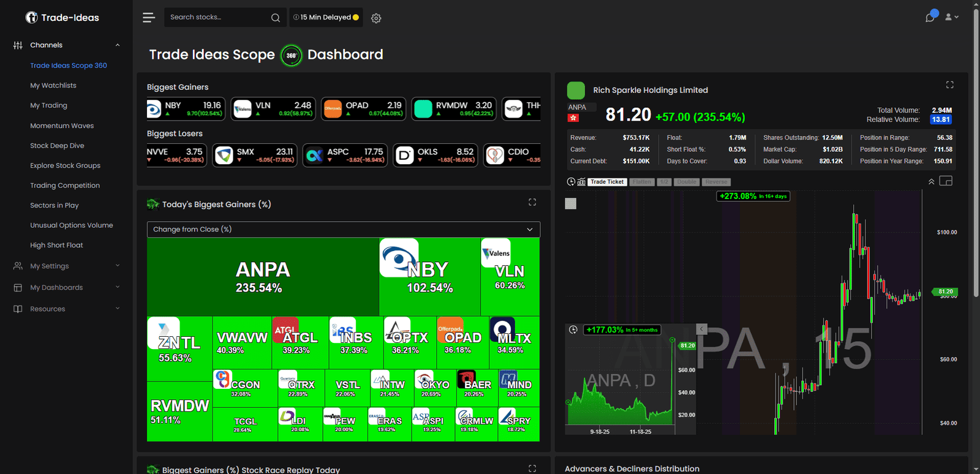The width and height of the screenshot is (980, 474).
Task: Toggle picture-in-picture mini chart icon
Action: [x=946, y=181]
